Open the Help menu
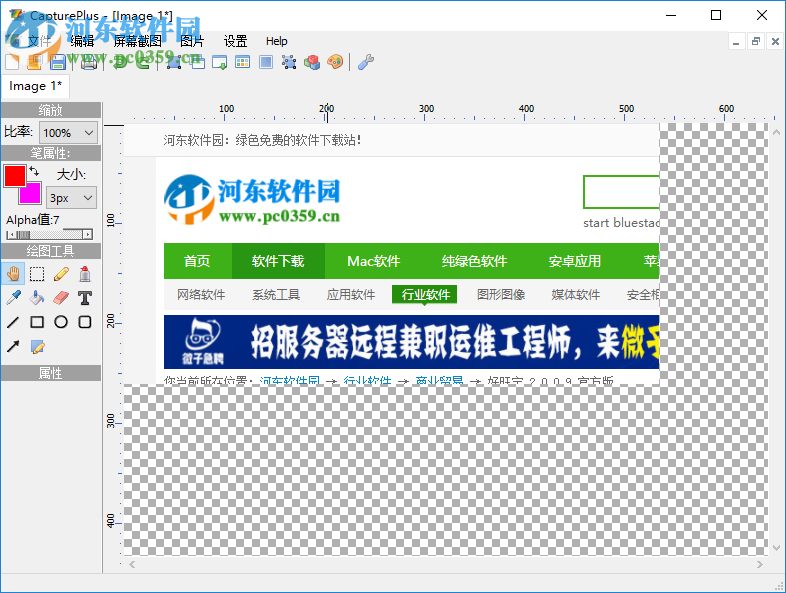The image size is (786, 593). tap(276, 41)
